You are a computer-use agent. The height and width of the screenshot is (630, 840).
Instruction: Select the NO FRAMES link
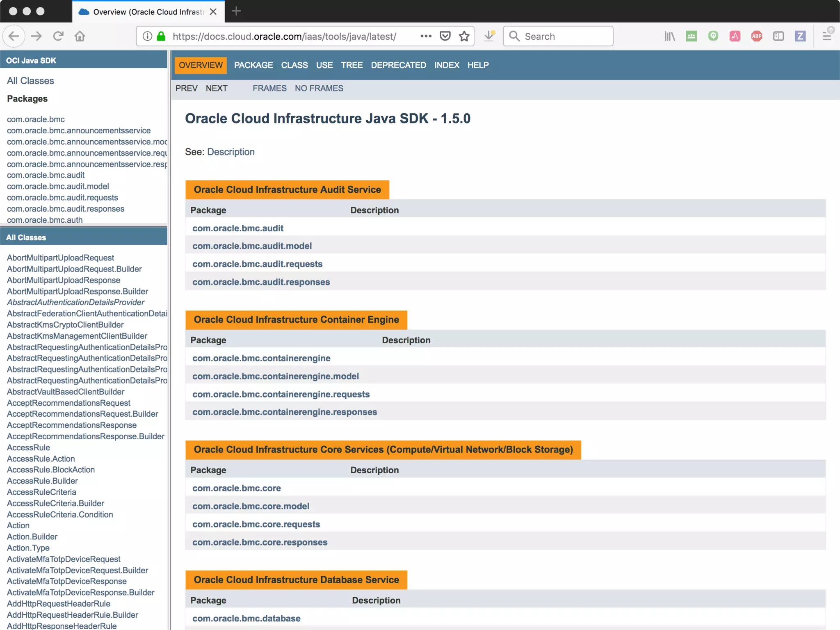pos(319,88)
